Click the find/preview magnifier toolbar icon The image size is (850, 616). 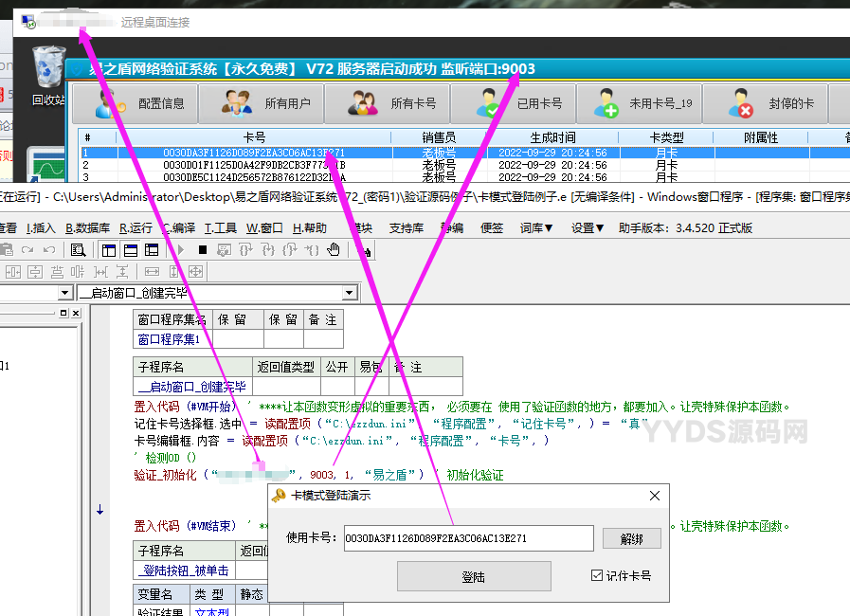[78, 250]
